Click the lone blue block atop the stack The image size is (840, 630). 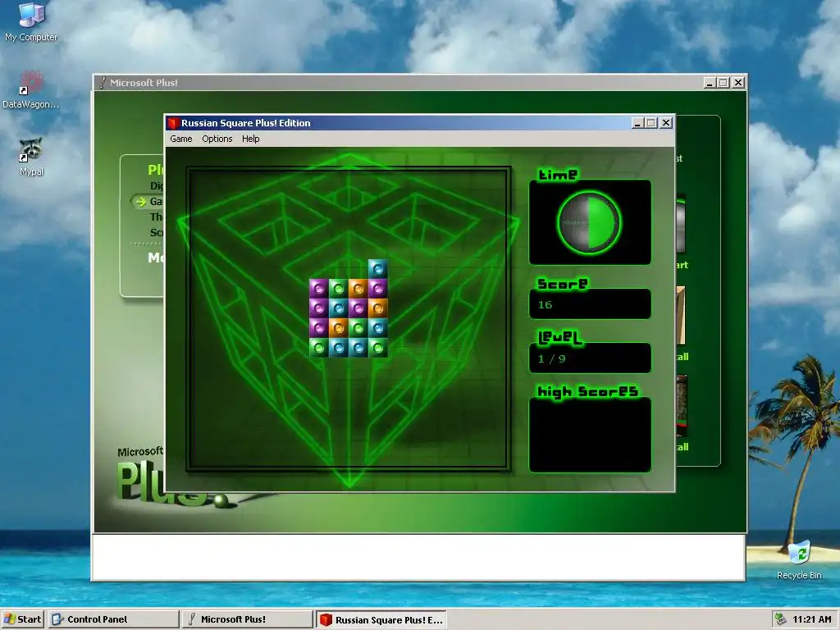377,269
